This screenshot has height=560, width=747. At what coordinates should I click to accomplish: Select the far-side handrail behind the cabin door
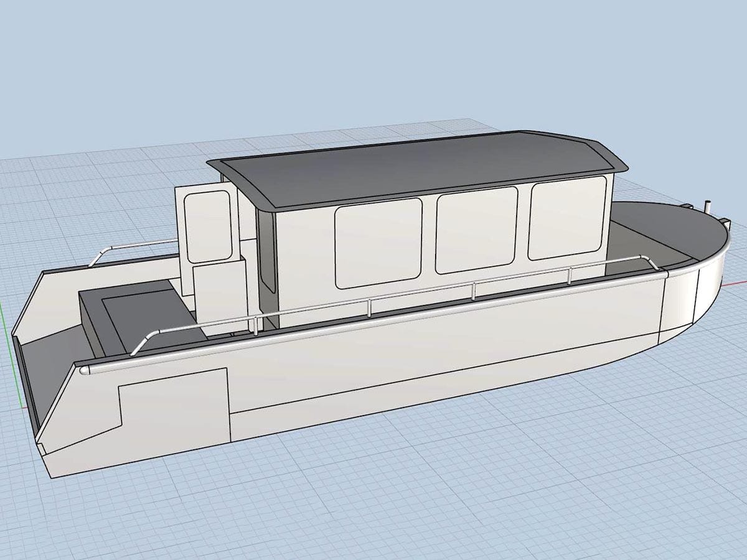pos(132,250)
